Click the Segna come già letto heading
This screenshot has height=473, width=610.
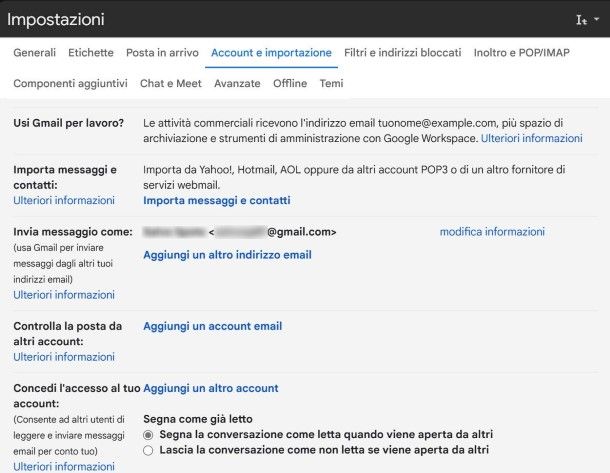point(198,419)
